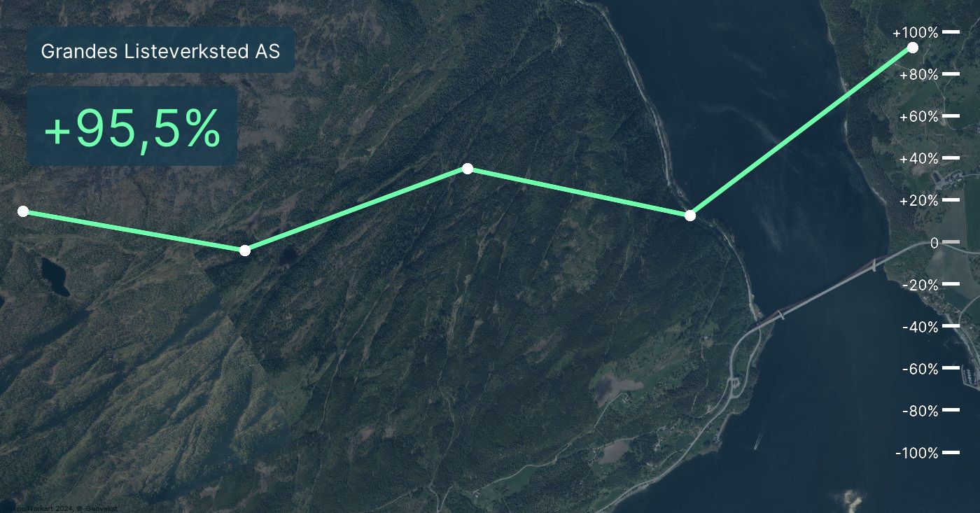Image resolution: width=980 pixels, height=513 pixels.
Task: Click the third data point, the middle peak
Action: coord(468,169)
